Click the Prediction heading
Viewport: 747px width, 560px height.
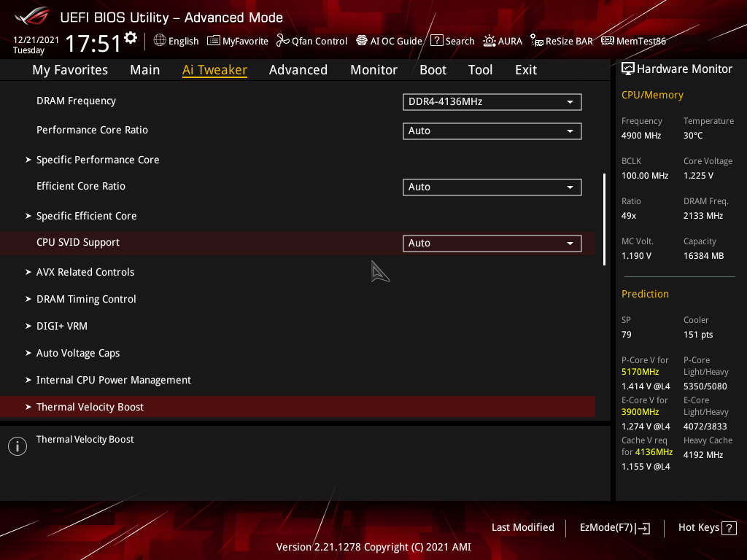[645, 295]
